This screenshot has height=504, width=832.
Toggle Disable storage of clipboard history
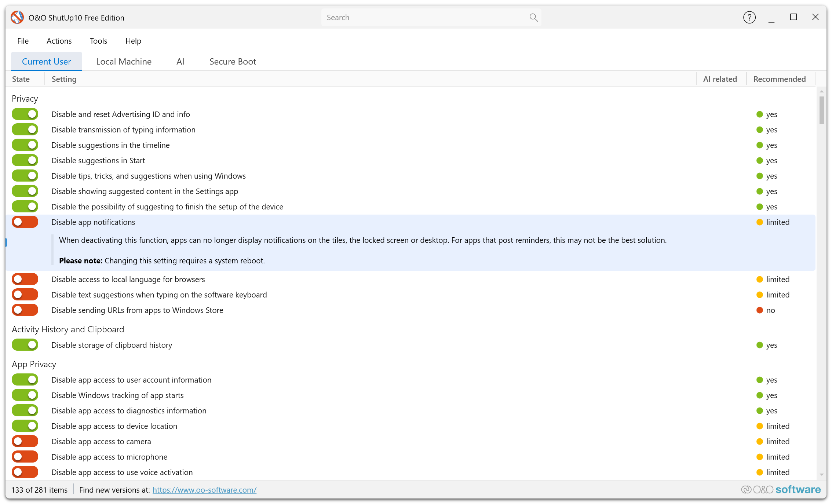click(25, 345)
